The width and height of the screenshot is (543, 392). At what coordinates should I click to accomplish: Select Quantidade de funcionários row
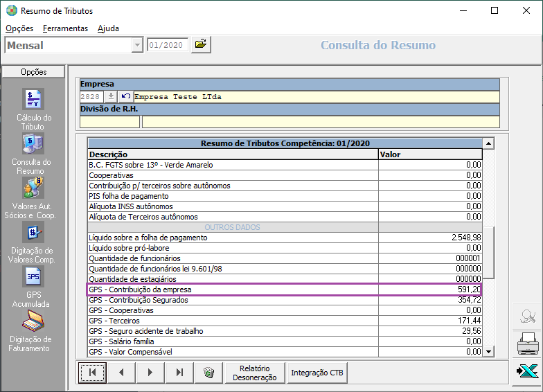285,258
